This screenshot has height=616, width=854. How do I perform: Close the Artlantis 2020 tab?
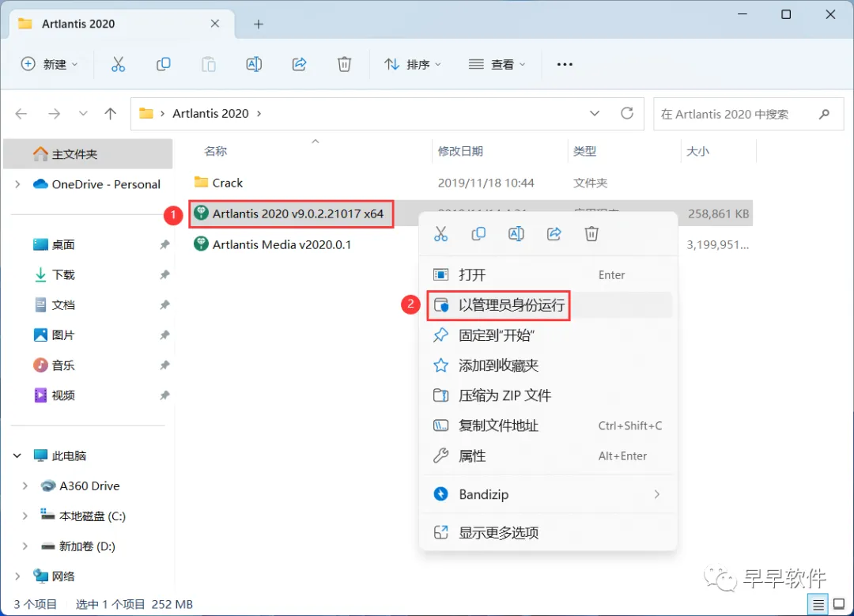[215, 24]
